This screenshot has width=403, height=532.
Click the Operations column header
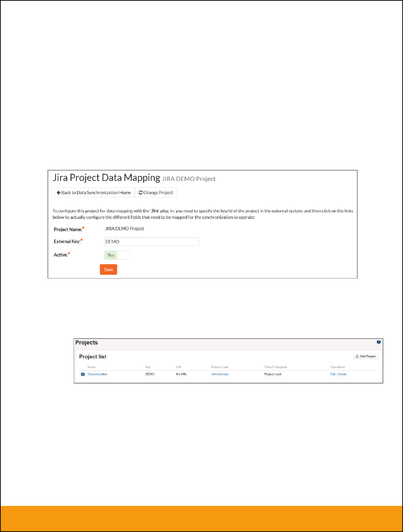tap(338, 367)
